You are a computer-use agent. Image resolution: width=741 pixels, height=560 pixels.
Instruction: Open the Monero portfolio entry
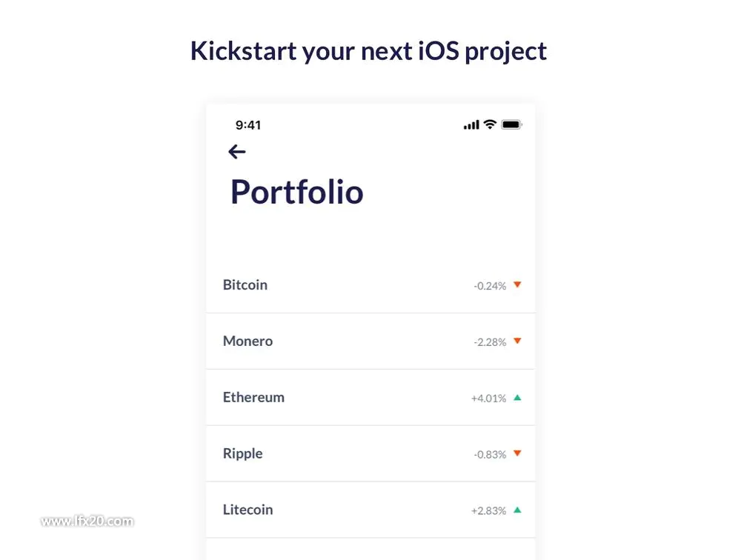370,341
